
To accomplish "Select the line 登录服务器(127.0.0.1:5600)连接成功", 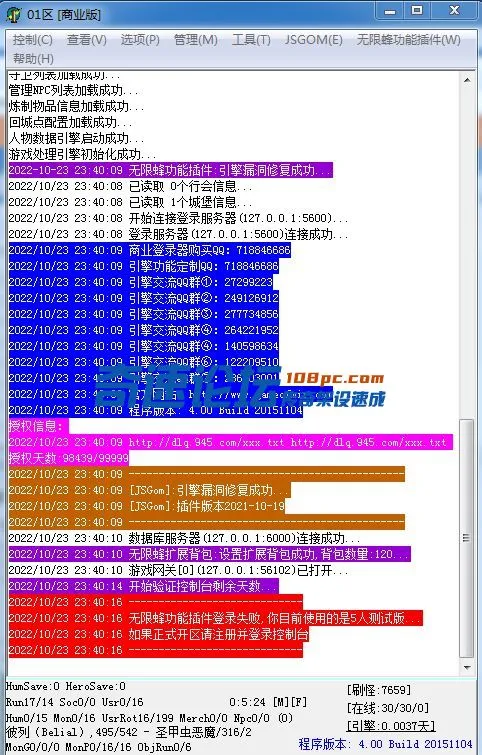I will click(178, 234).
